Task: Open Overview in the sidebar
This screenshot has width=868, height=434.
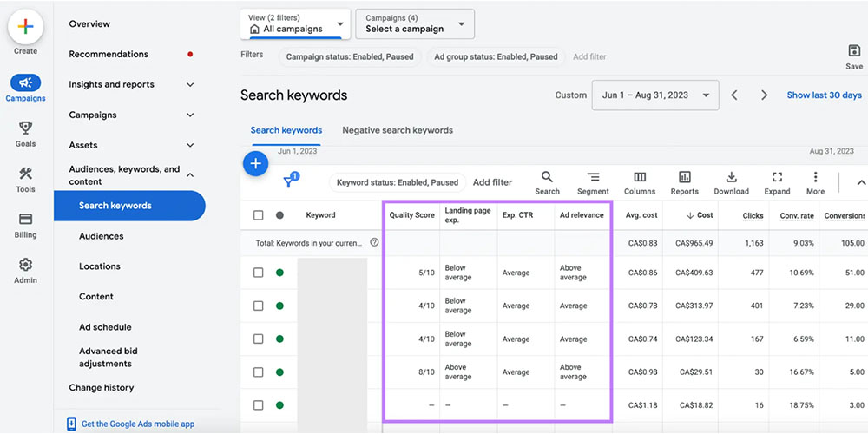Action: 89,23
